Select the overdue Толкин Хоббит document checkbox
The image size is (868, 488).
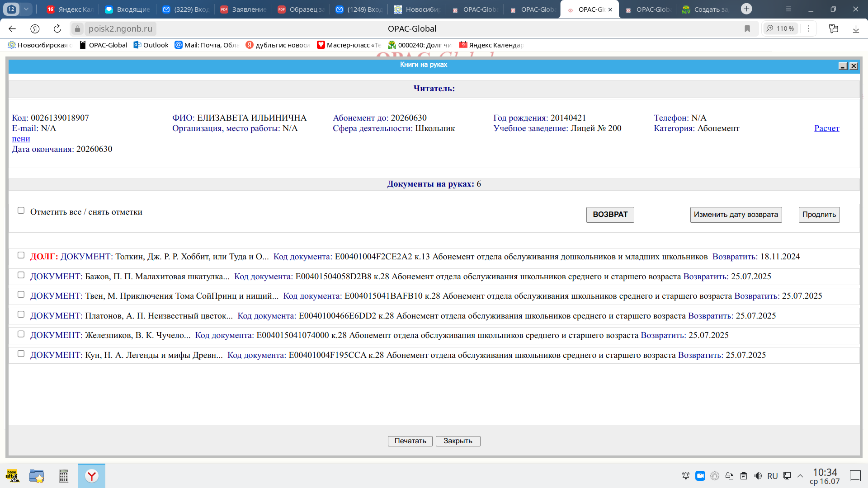pyautogui.click(x=21, y=255)
